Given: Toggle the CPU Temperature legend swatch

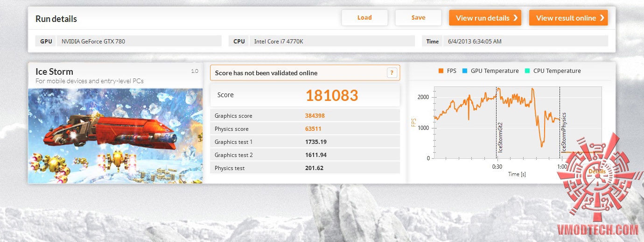Looking at the screenshot, I should [x=527, y=71].
